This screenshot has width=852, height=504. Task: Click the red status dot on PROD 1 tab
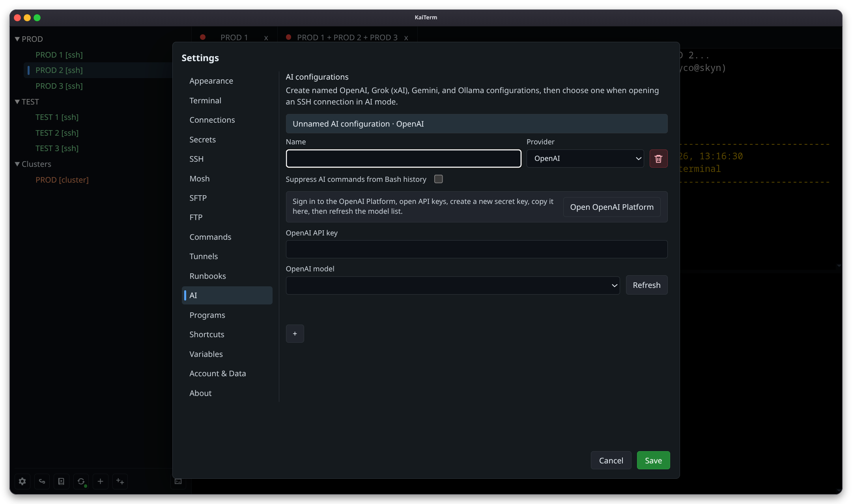203,37
